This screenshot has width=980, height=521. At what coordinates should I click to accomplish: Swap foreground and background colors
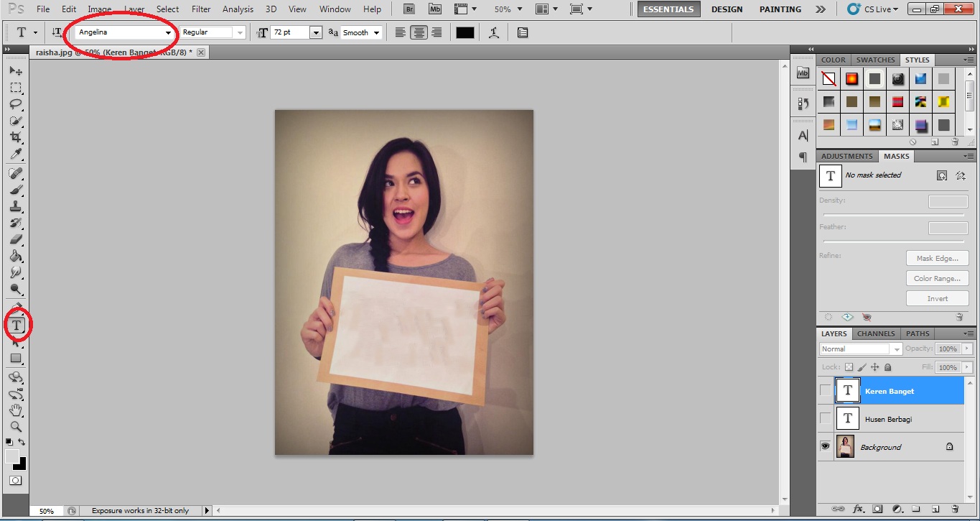click(22, 442)
